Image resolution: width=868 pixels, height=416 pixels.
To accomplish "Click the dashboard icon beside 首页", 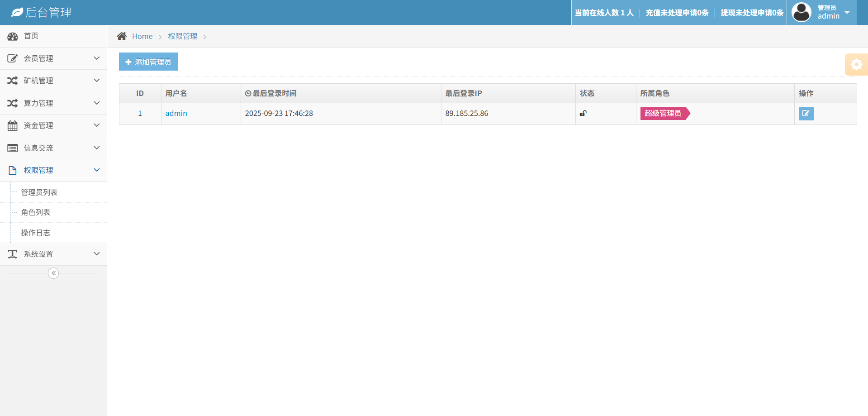I will click(x=13, y=36).
